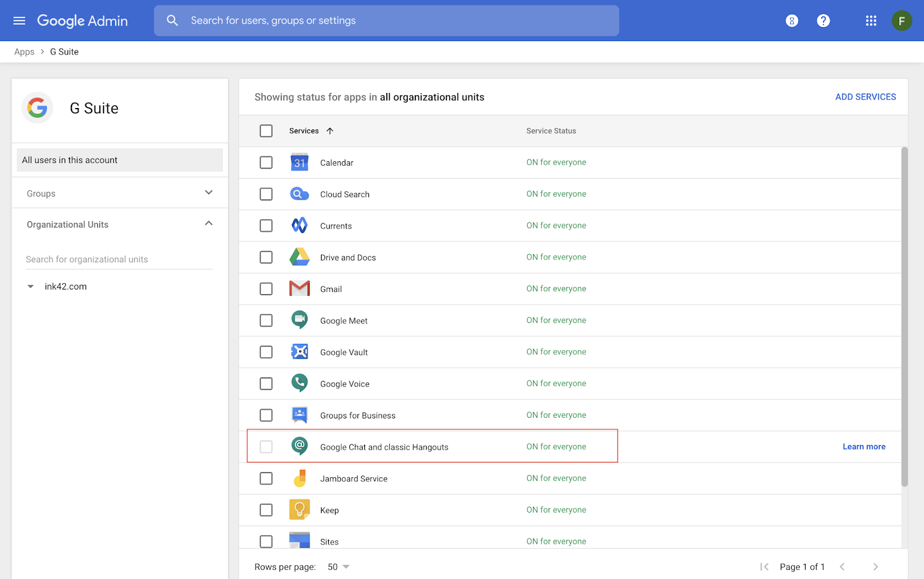The image size is (924, 579).
Task: Click the Calendar service icon
Action: [x=299, y=162]
